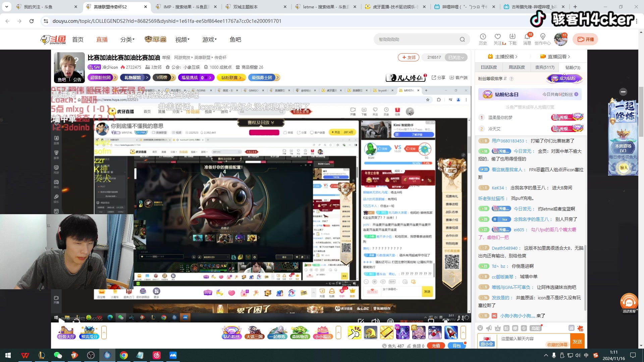Open the Windows Start menu
This screenshot has height=362, width=644.
(8, 355)
